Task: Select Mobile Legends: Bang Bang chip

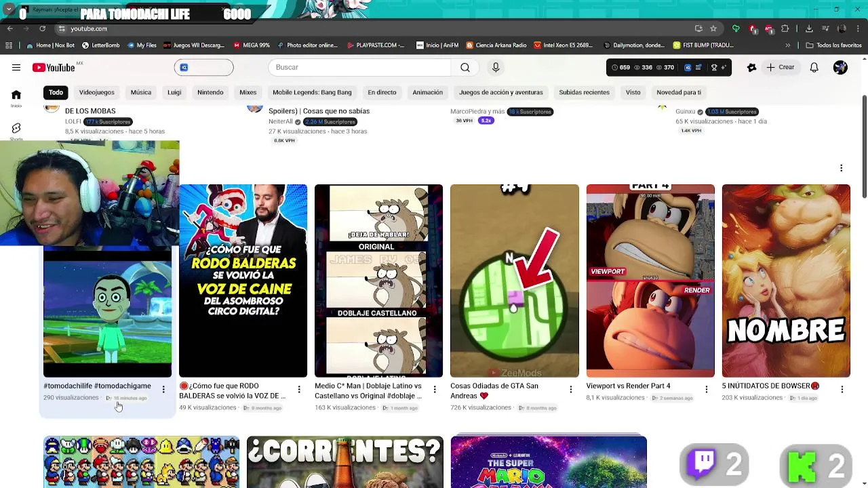Action: pos(312,92)
